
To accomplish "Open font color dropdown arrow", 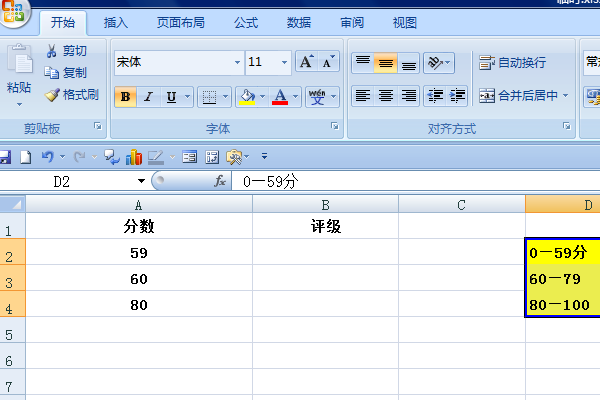I will 295,96.
